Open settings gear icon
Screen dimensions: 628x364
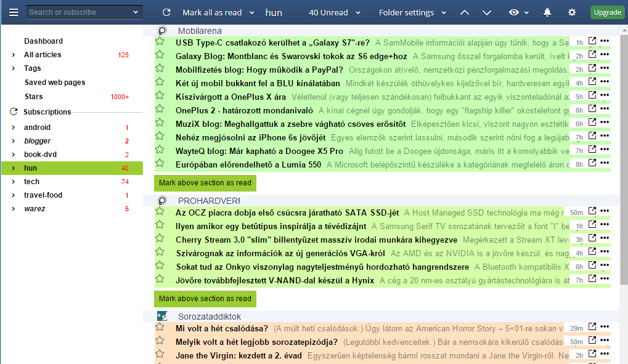[x=572, y=12]
